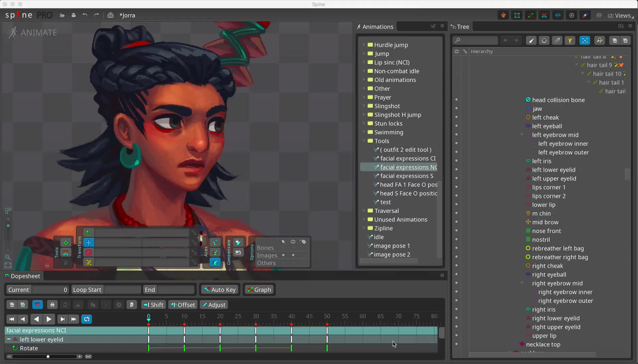Jump to first frame button
Image resolution: width=638 pixels, height=364 pixels.
(x=12, y=319)
